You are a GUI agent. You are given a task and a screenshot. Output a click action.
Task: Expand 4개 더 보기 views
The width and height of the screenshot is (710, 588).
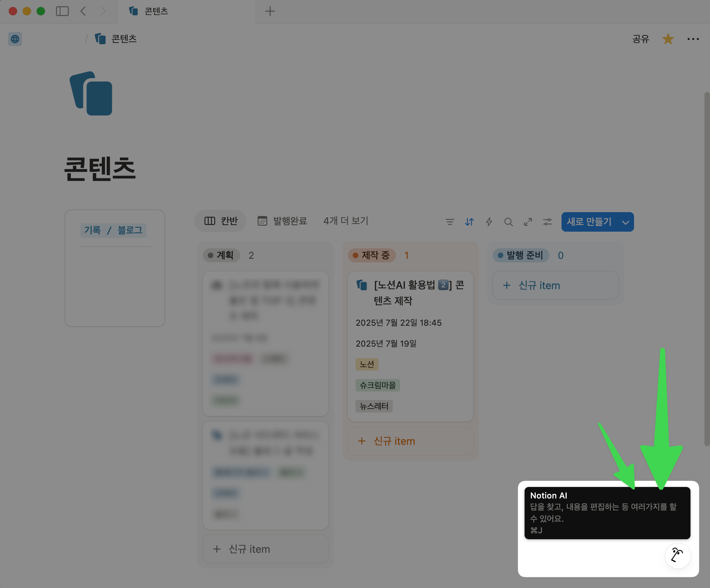(x=346, y=221)
